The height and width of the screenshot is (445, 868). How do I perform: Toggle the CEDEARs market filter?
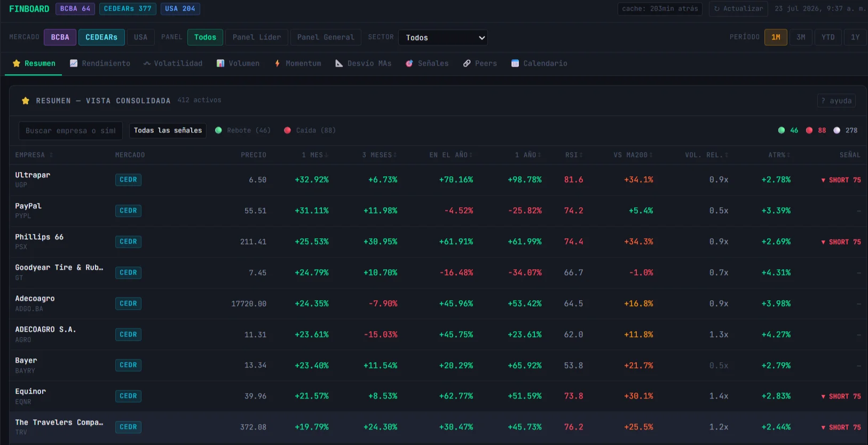coord(101,37)
